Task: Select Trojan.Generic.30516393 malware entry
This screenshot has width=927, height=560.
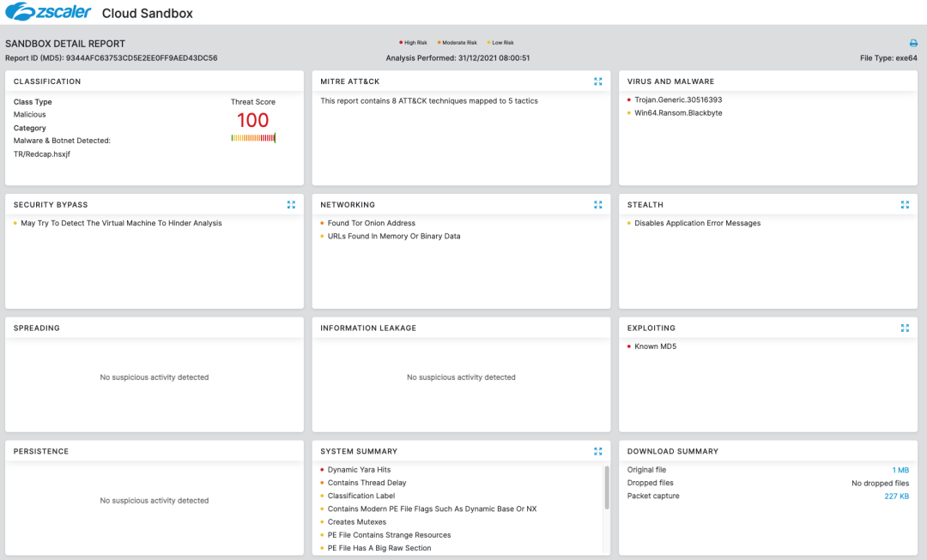Action: [678, 100]
